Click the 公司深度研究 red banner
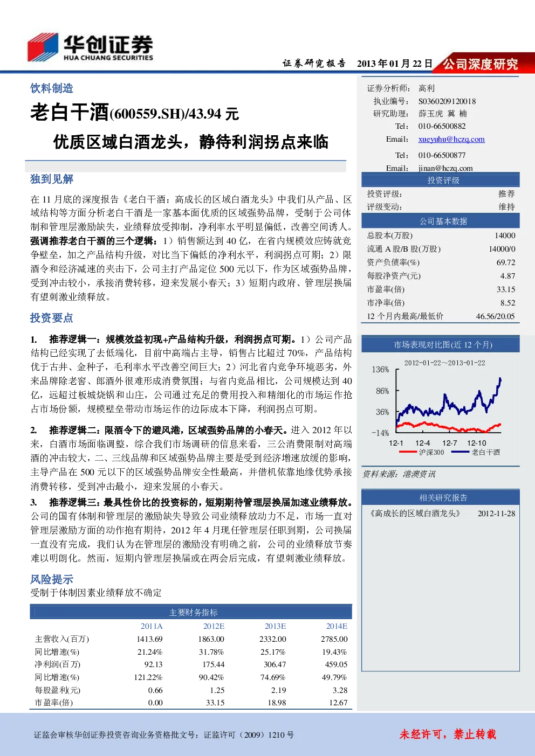This screenshot has width=535, height=756. tap(481, 64)
